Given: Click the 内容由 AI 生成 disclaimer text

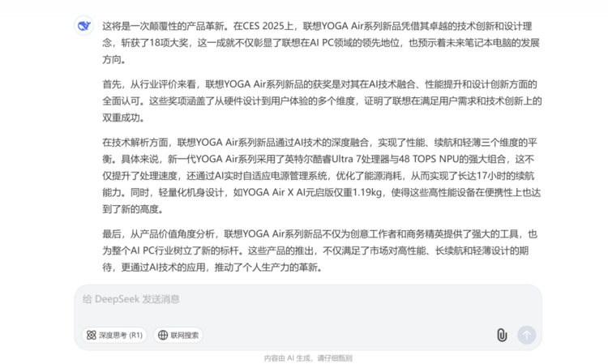Looking at the screenshot, I should [308, 358].
